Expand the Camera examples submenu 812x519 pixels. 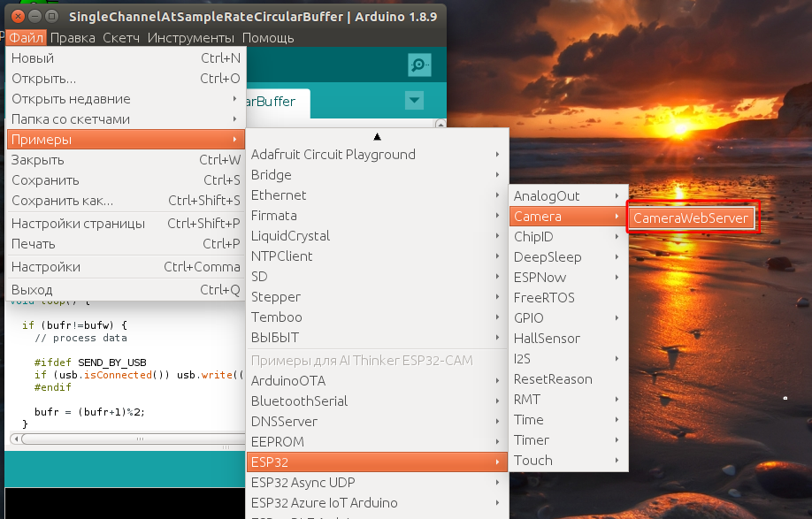pos(566,217)
